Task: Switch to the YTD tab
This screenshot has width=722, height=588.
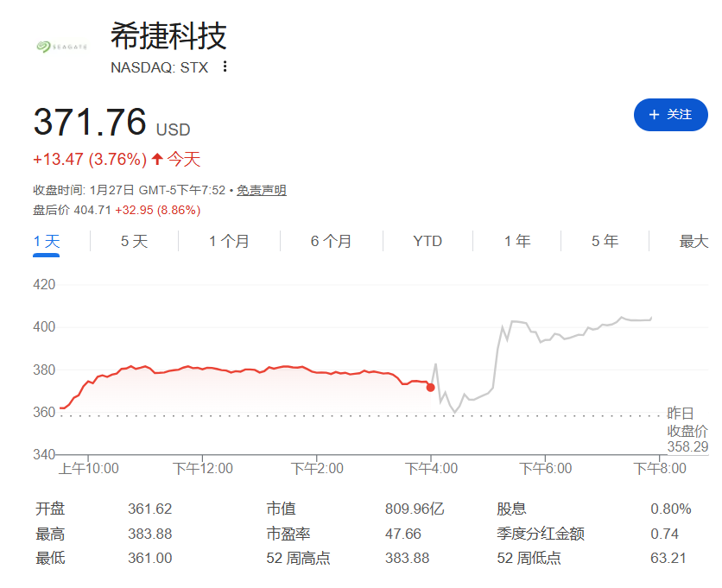Action: click(x=427, y=242)
